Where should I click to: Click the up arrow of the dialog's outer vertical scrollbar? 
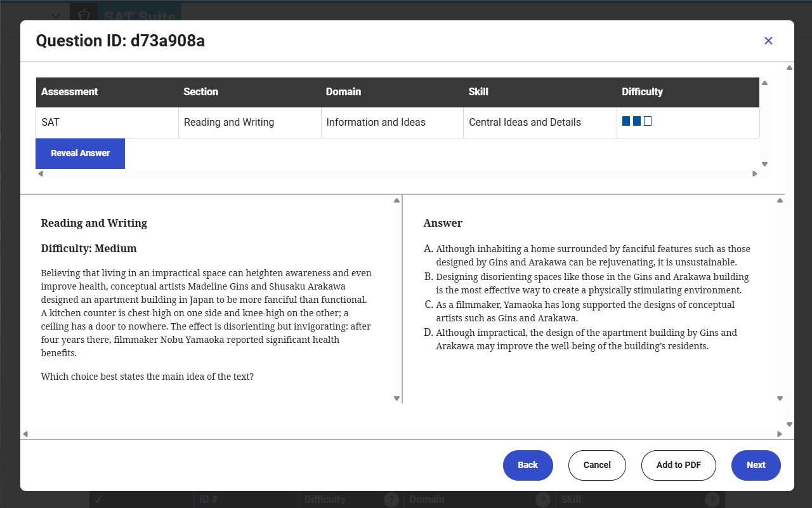point(789,67)
